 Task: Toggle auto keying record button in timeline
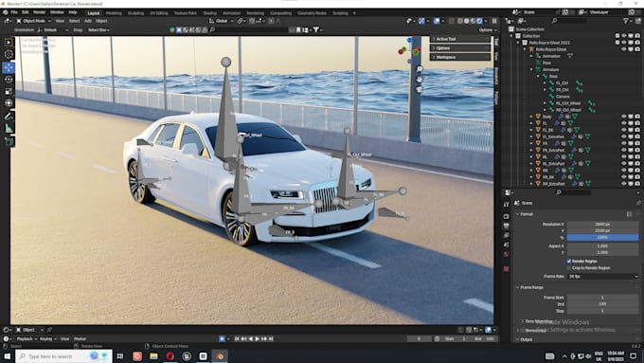point(222,338)
